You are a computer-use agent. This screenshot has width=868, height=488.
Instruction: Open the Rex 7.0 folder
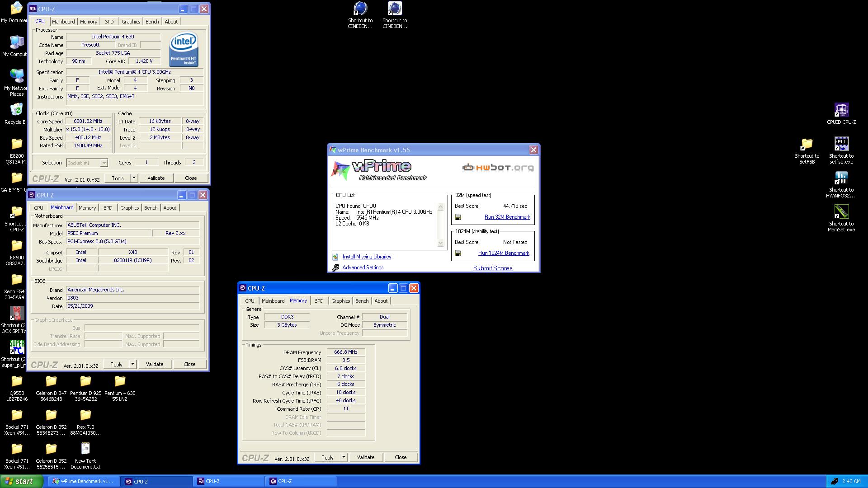(x=85, y=415)
